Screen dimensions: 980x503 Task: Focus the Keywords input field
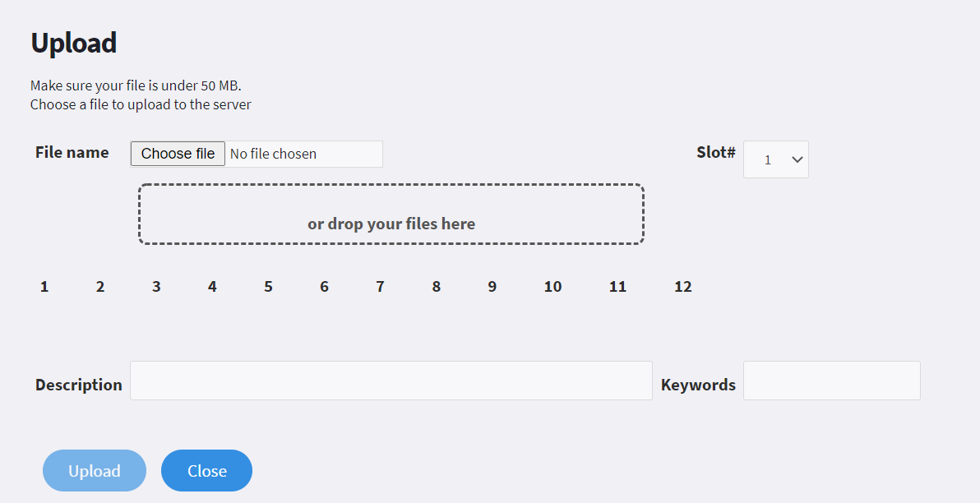tap(832, 381)
